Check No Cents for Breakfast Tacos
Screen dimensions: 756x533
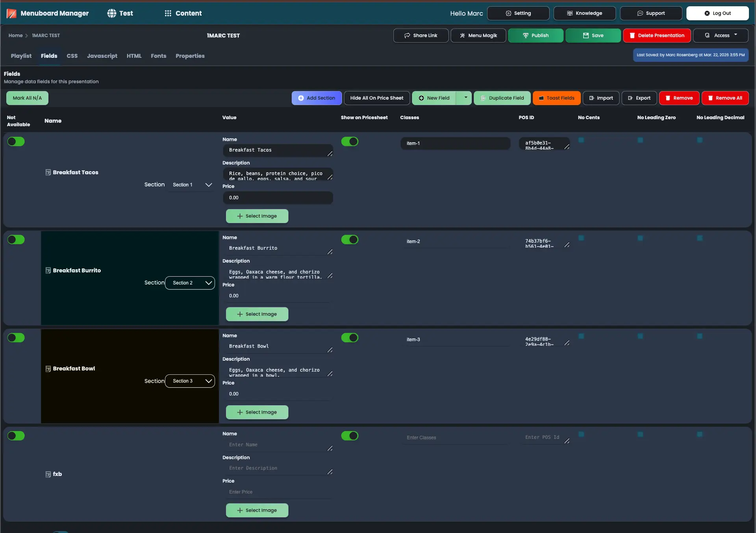(x=581, y=140)
